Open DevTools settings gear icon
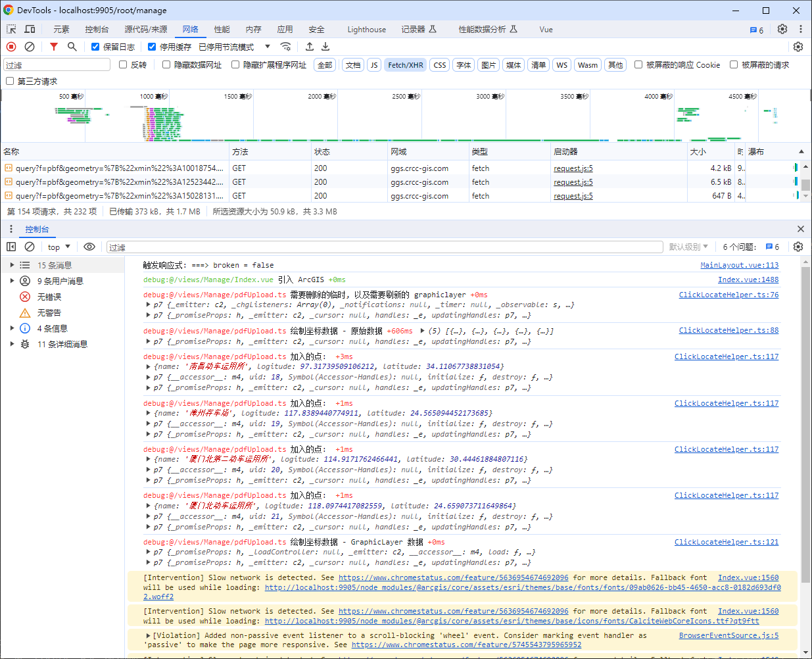812x659 pixels. coord(782,29)
